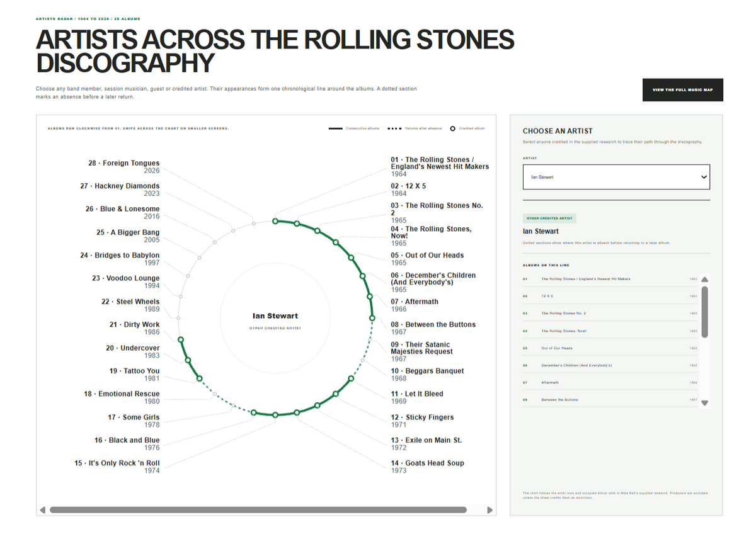Select chart label 10 · Beggars Banquet

point(427,375)
